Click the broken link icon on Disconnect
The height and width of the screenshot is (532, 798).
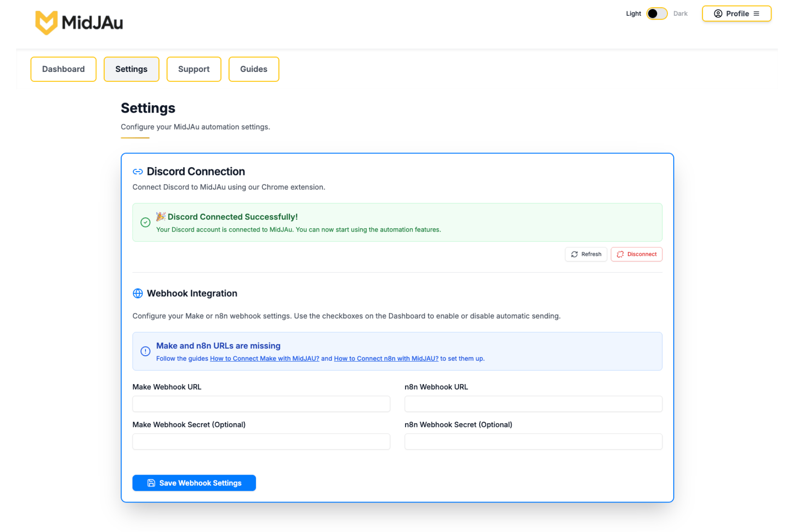[x=621, y=254]
